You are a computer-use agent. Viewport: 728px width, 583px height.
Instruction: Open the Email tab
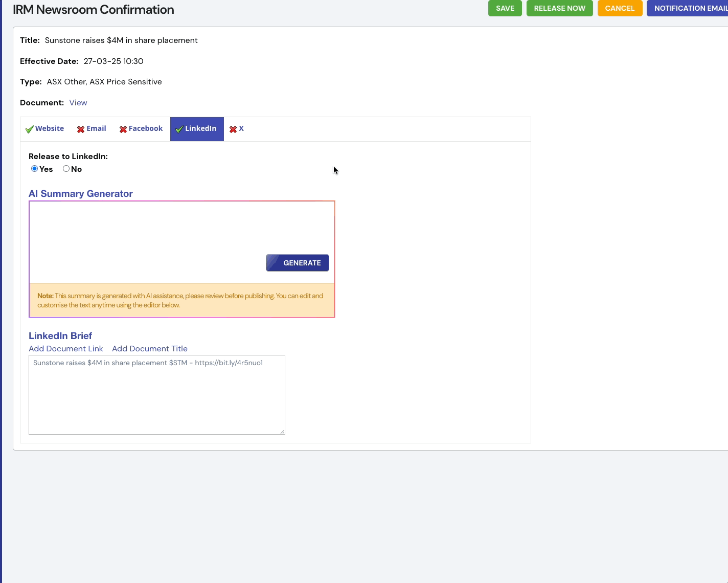point(96,128)
